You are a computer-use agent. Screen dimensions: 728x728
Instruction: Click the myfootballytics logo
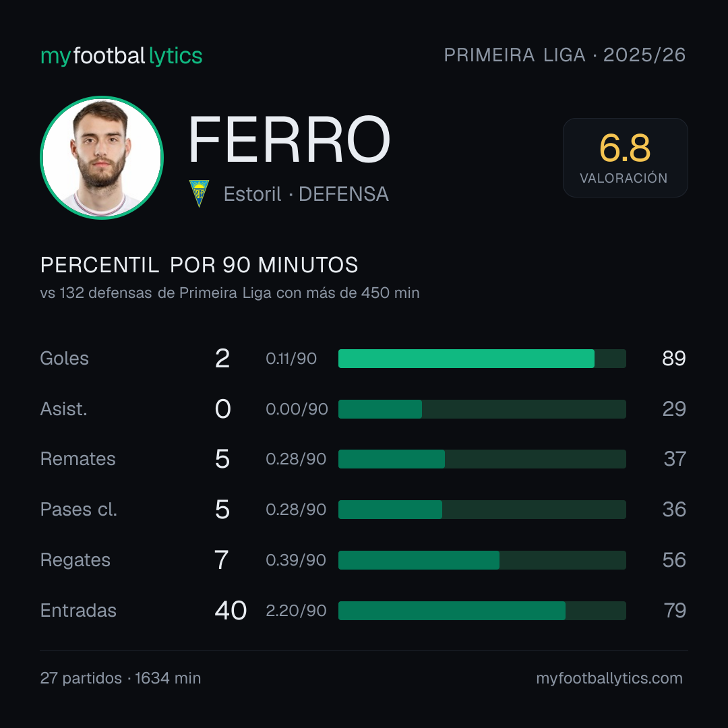[x=121, y=56]
